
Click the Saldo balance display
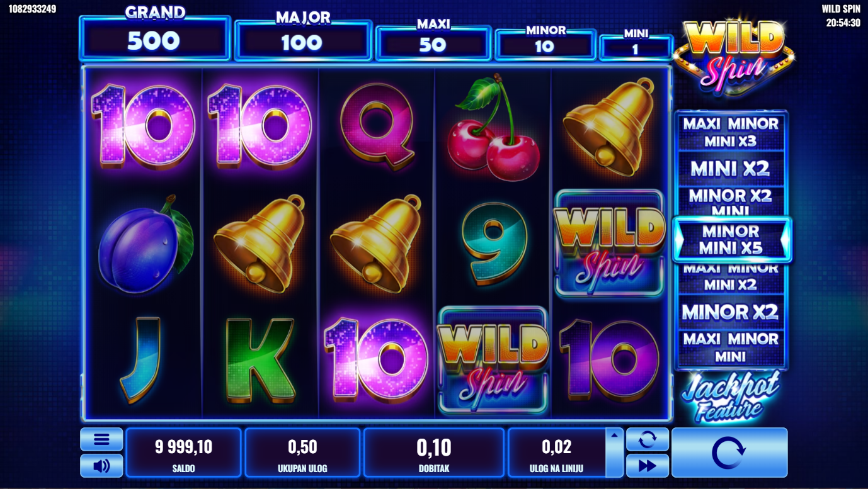pos(184,452)
